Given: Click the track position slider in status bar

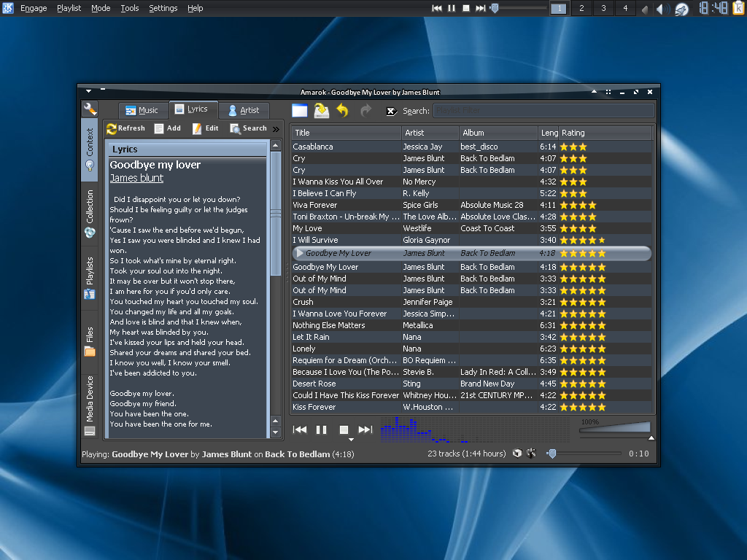Looking at the screenshot, I should pyautogui.click(x=584, y=454).
